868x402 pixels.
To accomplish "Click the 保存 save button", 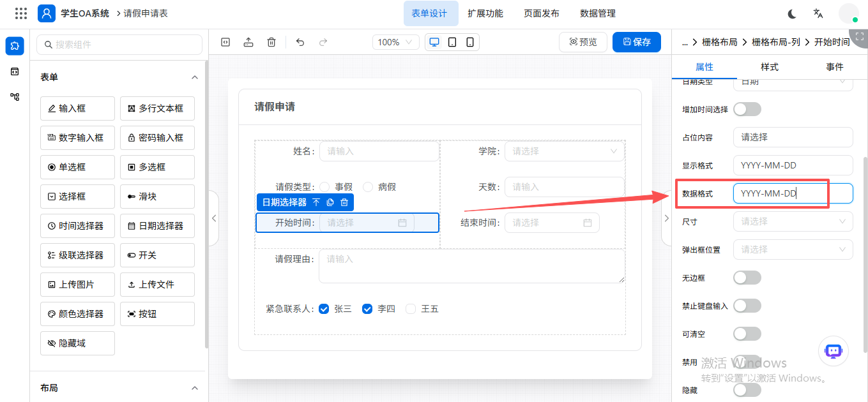I will pos(637,42).
